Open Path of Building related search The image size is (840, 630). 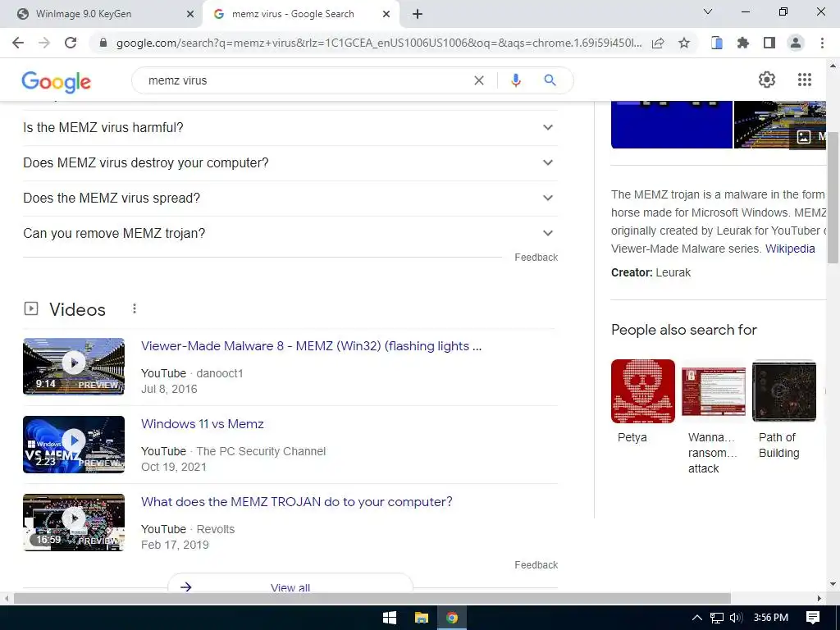click(x=783, y=410)
